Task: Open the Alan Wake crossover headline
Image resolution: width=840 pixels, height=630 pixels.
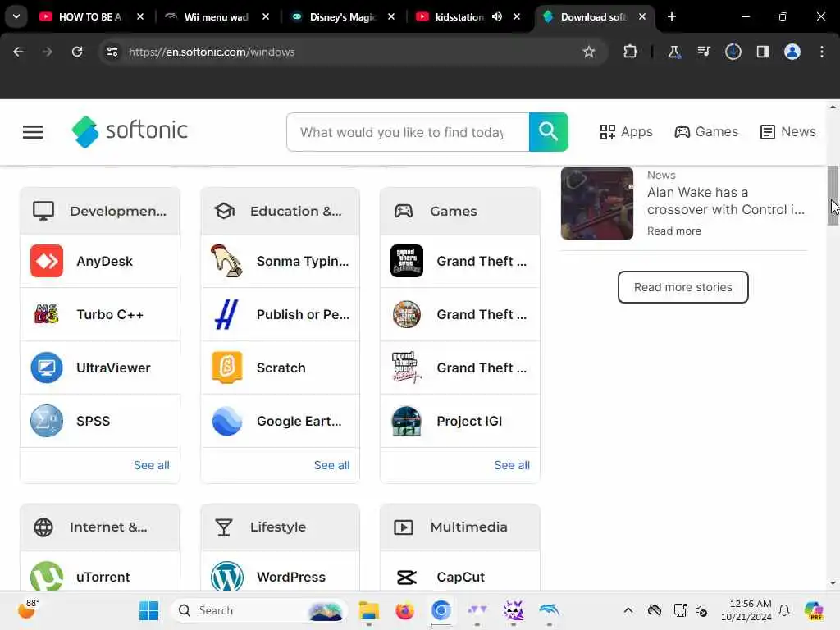Action: (726, 201)
